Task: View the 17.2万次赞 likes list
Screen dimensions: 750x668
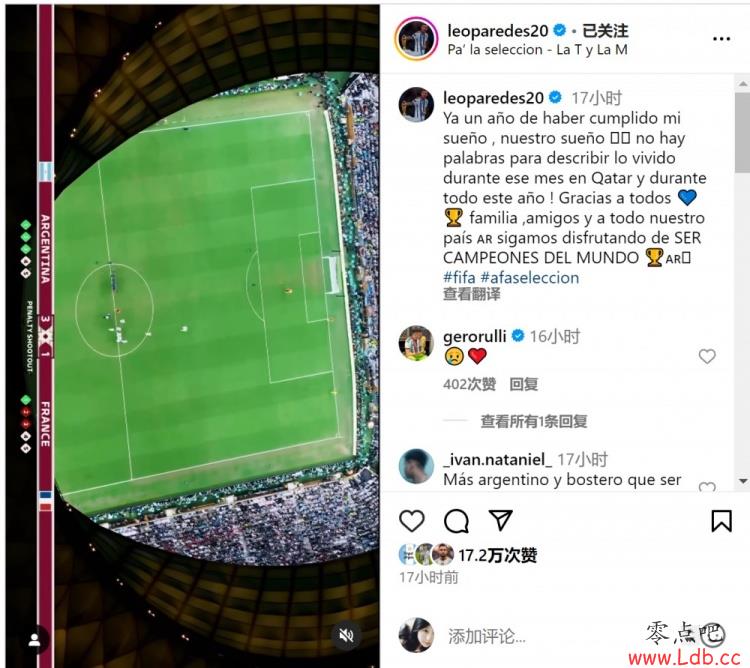Action: click(x=497, y=555)
